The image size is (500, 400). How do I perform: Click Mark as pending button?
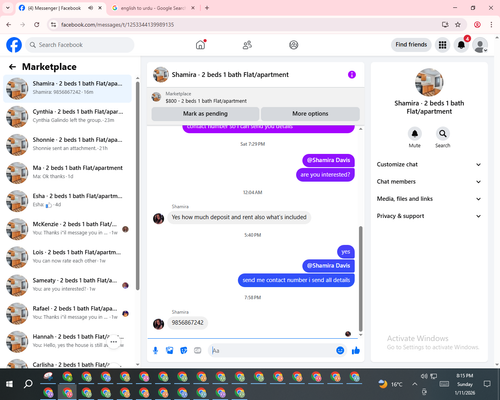[x=205, y=114]
